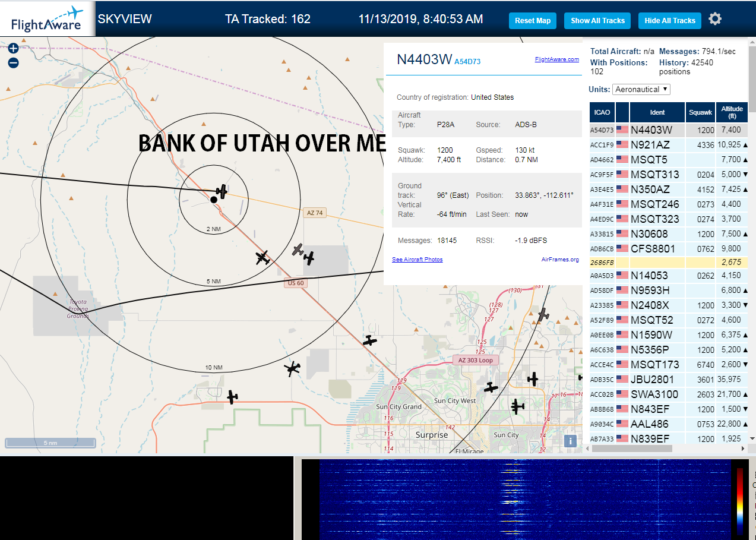This screenshot has width=756, height=540.
Task: Select the N4403W aircraft icon at map center
Action: tap(222, 191)
